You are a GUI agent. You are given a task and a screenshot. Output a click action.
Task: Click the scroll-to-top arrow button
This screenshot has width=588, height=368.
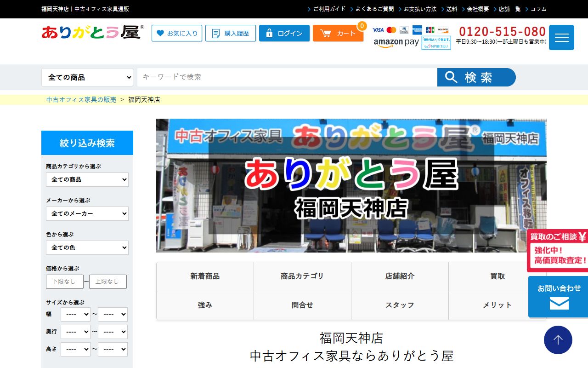558,340
